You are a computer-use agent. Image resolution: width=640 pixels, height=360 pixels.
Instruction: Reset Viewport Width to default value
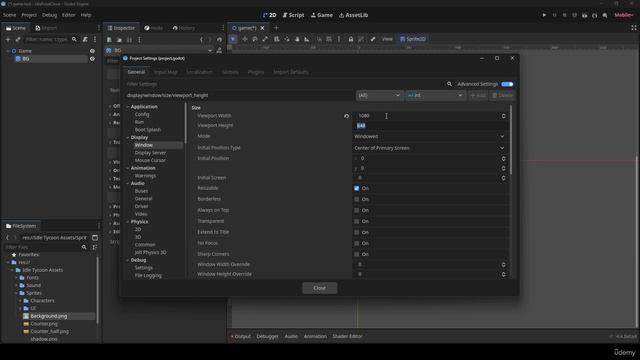pos(347,116)
